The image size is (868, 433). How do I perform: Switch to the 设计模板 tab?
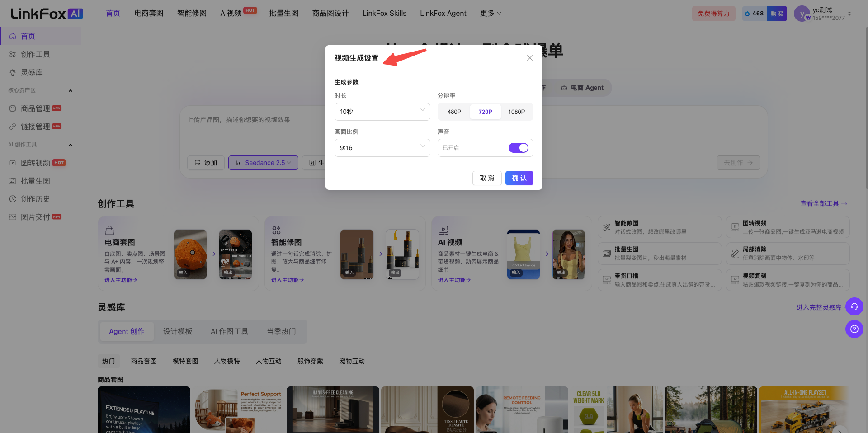pyautogui.click(x=178, y=331)
